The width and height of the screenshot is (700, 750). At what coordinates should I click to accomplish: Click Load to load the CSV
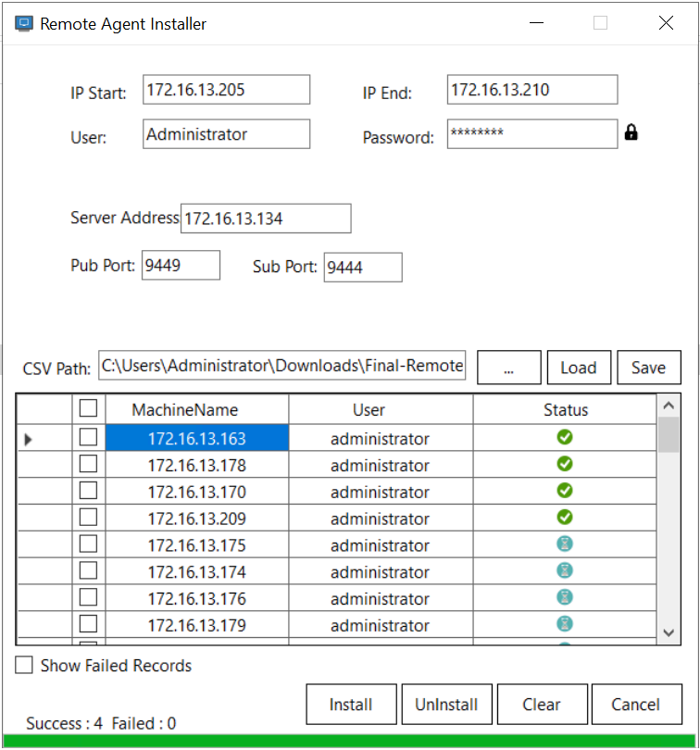coord(579,368)
